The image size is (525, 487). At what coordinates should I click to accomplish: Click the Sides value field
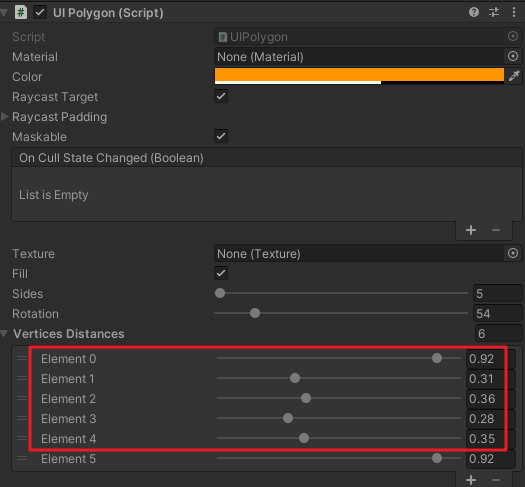coord(498,294)
